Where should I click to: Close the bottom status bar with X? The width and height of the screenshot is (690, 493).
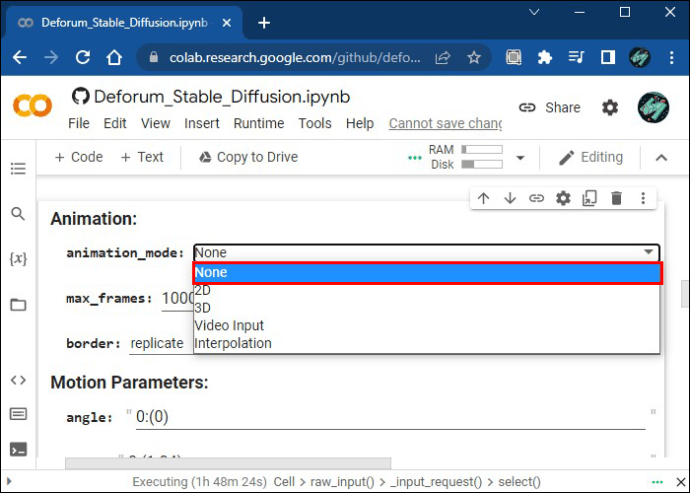pos(680,482)
